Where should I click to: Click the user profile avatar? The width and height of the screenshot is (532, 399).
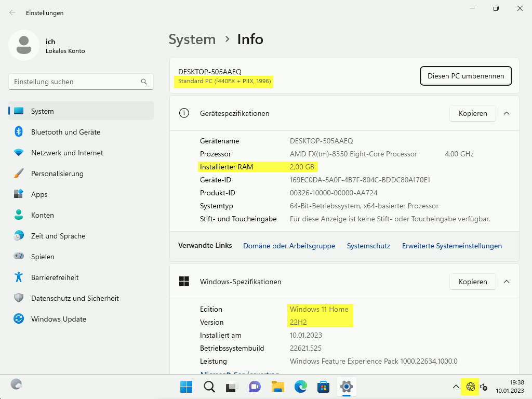(24, 45)
